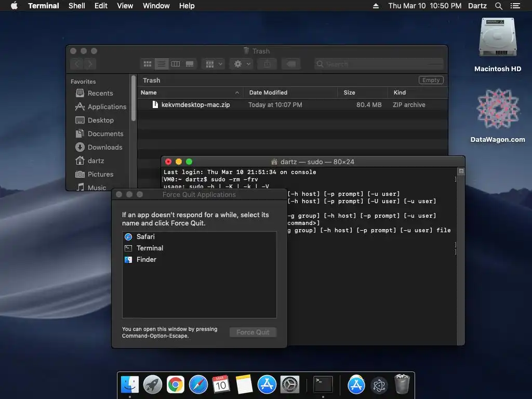
Task: Select Terminal in Force Quit list
Action: (199, 248)
